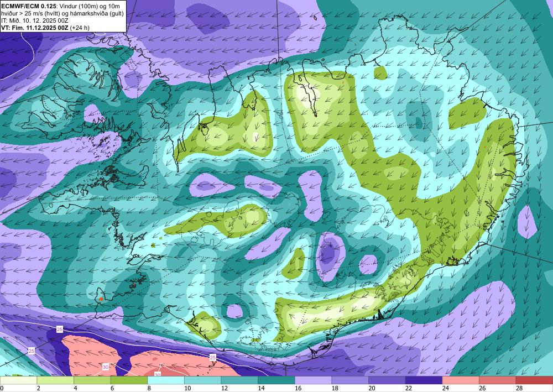Image resolution: width=553 pixels, height=392 pixels.
Task: Click the 12–14 m/s teal legend swatch
Action: [239, 380]
